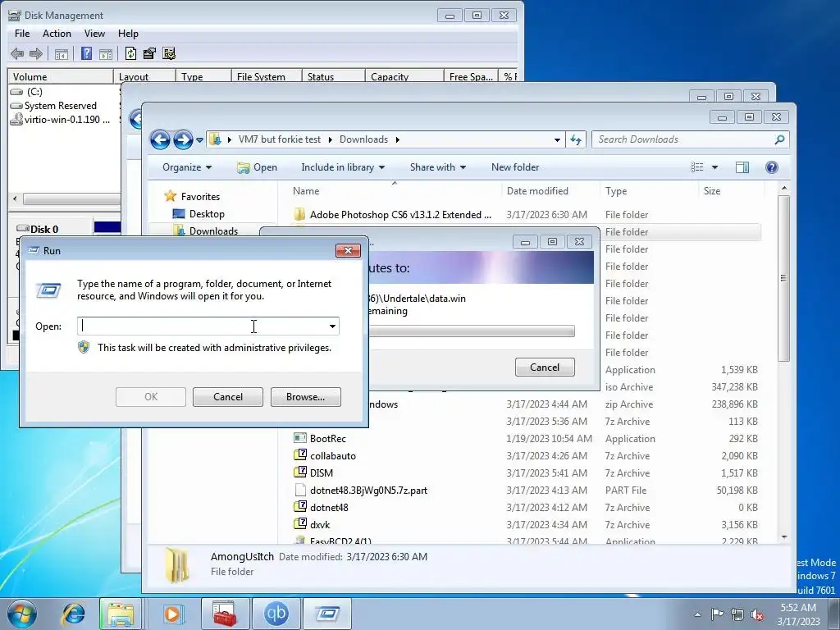
Task: Go back in Downloads Explorer window
Action: point(160,139)
